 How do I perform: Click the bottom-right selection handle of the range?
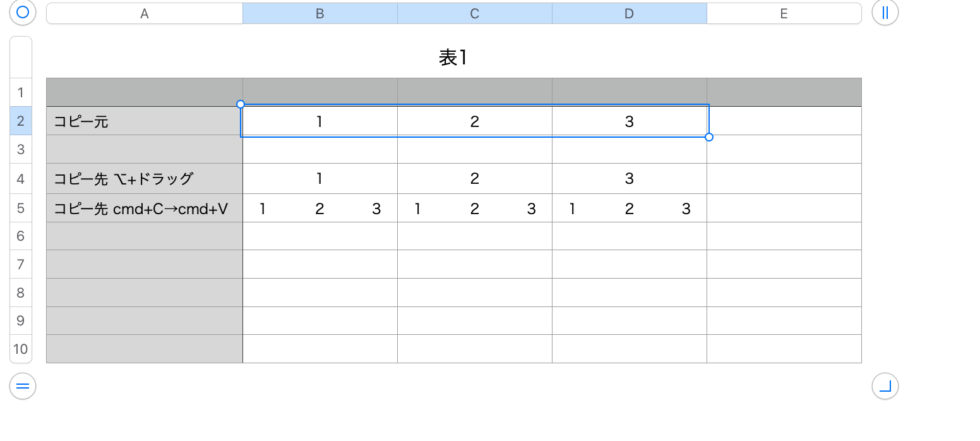pyautogui.click(x=709, y=137)
